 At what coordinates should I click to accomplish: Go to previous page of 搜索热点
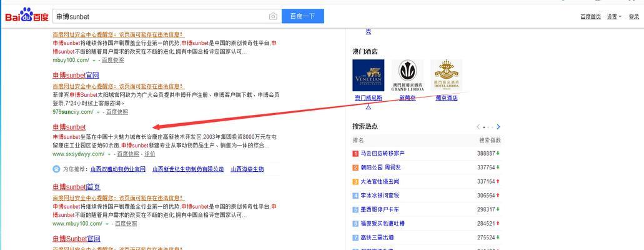[x=478, y=127]
